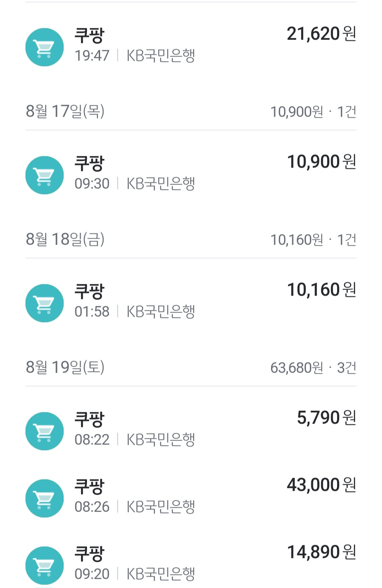Select the 8월 17일(목) date header

(x=65, y=111)
